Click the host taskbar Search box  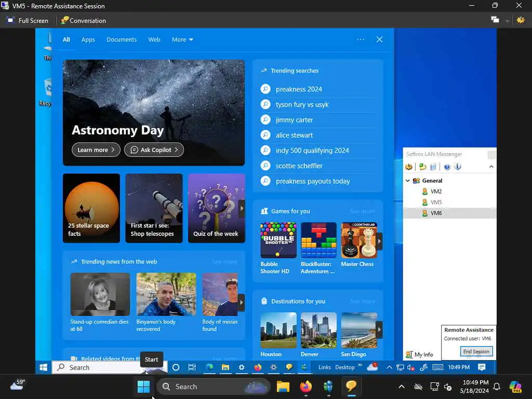click(x=213, y=387)
